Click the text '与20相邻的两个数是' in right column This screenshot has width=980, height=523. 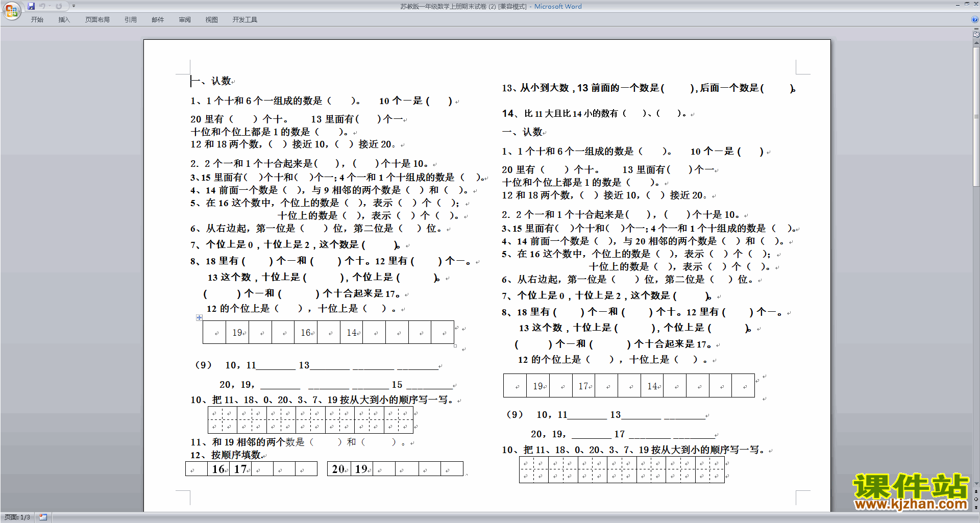[x=670, y=241]
